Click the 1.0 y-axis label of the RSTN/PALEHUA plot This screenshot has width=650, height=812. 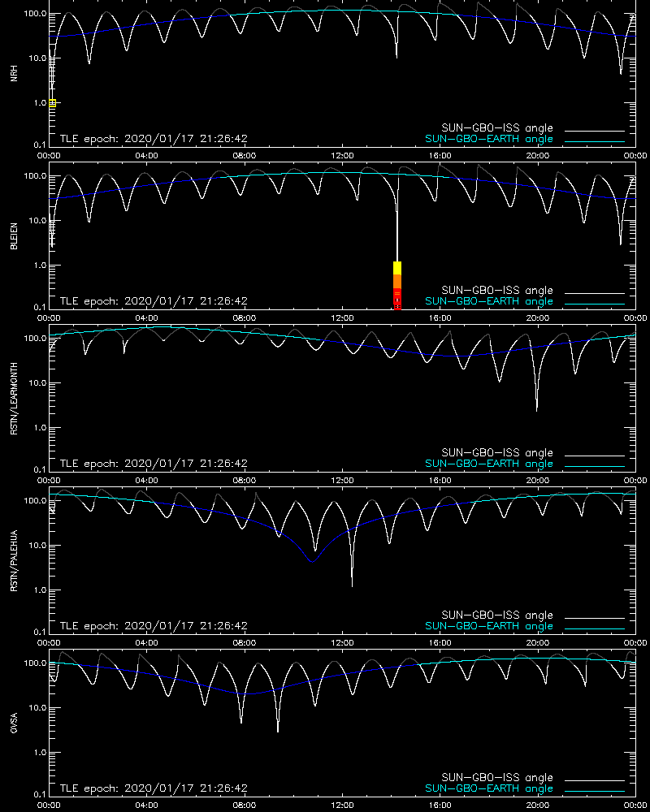pos(40,590)
